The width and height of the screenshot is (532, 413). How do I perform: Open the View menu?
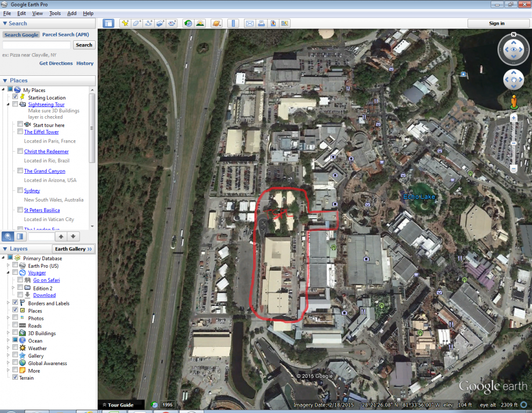click(x=38, y=13)
